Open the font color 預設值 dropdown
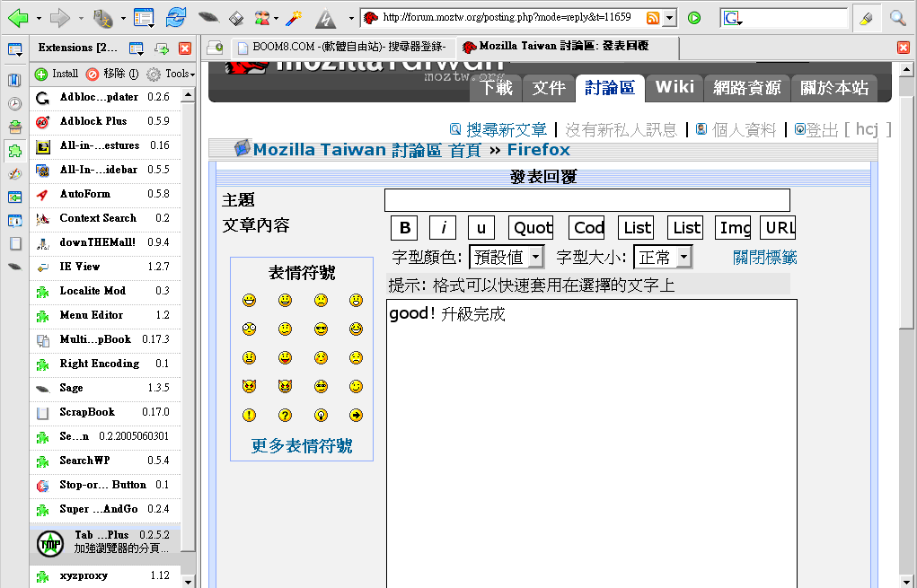The height and width of the screenshot is (588, 917). click(x=507, y=258)
